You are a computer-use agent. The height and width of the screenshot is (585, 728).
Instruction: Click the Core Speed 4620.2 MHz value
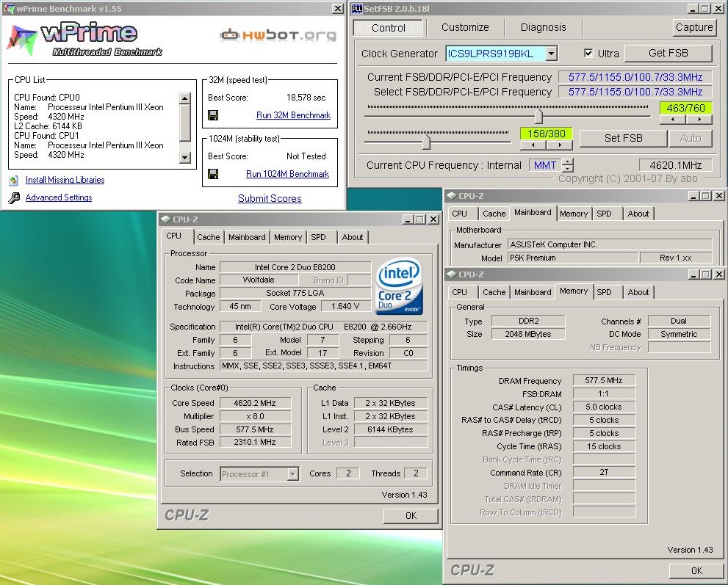(x=255, y=403)
